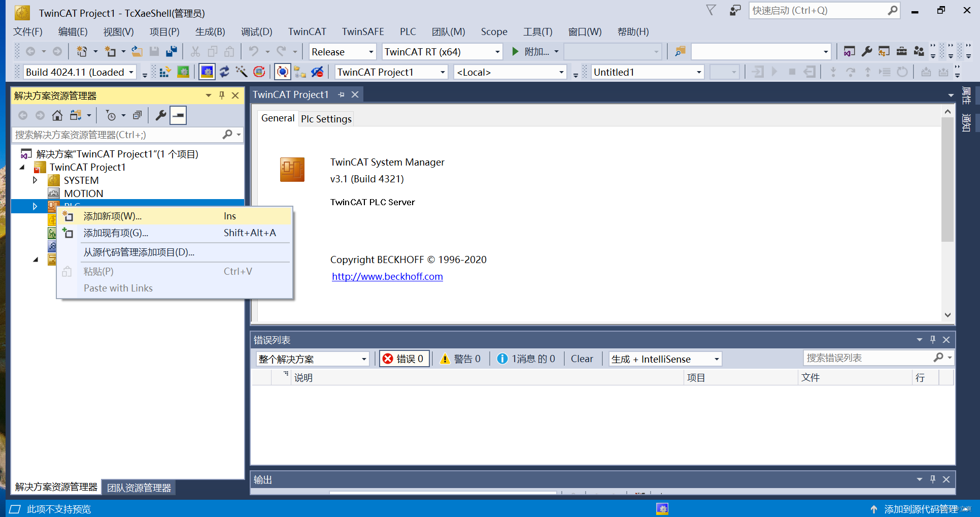Click the Find in Files folder icon
980x517 pixels.
click(680, 51)
